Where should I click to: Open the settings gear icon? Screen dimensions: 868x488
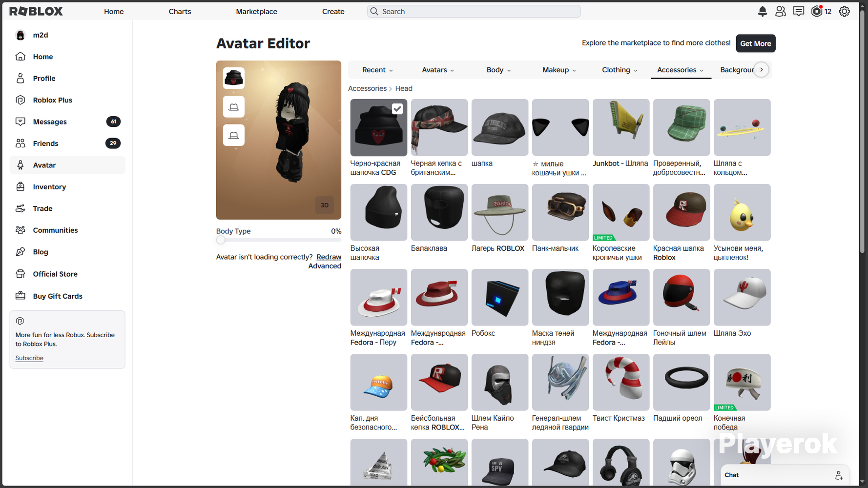point(845,11)
